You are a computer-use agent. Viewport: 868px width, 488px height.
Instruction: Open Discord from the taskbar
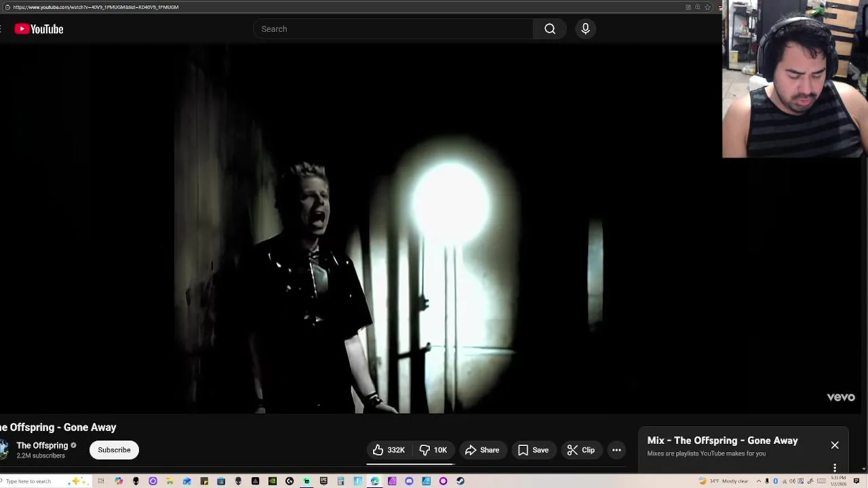tap(409, 481)
